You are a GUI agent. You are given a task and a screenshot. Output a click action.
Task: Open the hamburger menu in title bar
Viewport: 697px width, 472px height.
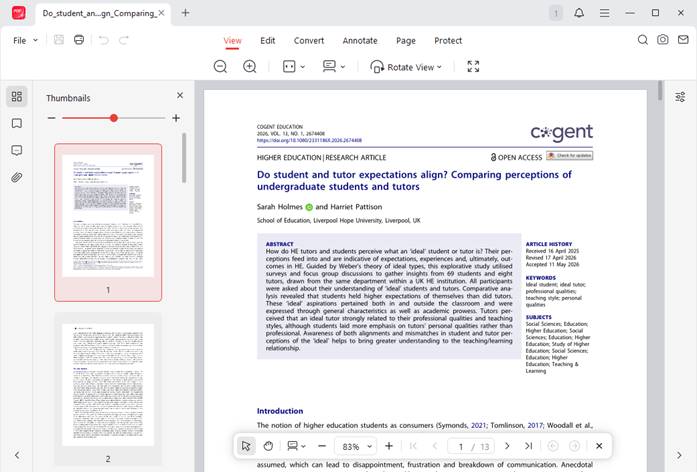tap(604, 13)
